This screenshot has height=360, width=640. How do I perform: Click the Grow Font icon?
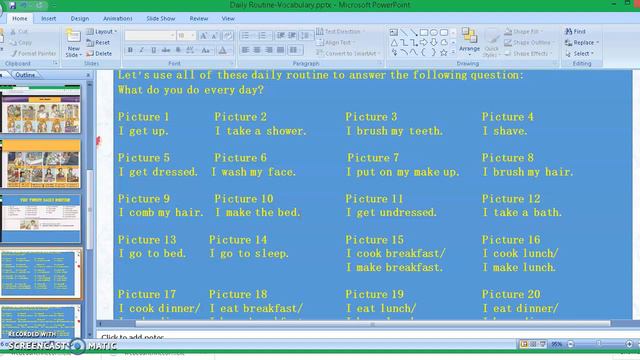[x=203, y=36]
